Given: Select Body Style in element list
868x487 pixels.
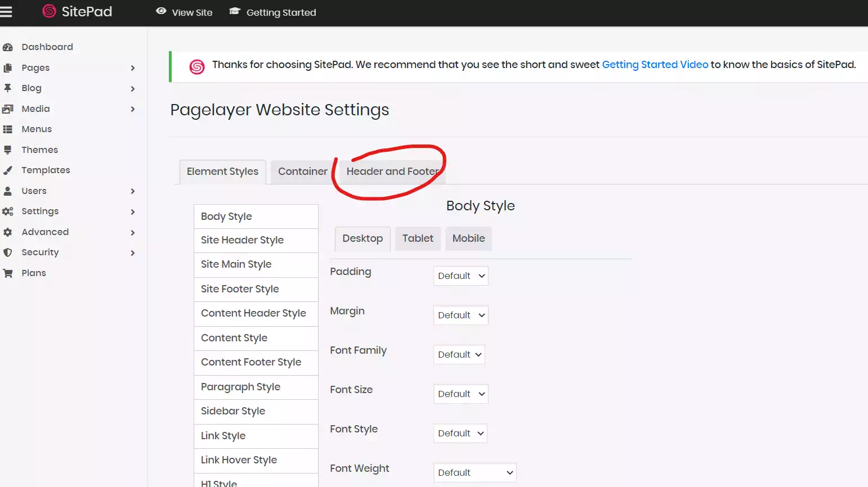Looking at the screenshot, I should (x=256, y=217).
